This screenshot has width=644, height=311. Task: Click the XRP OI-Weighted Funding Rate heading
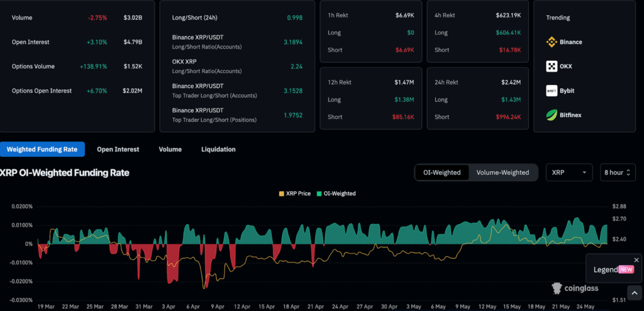[65, 172]
